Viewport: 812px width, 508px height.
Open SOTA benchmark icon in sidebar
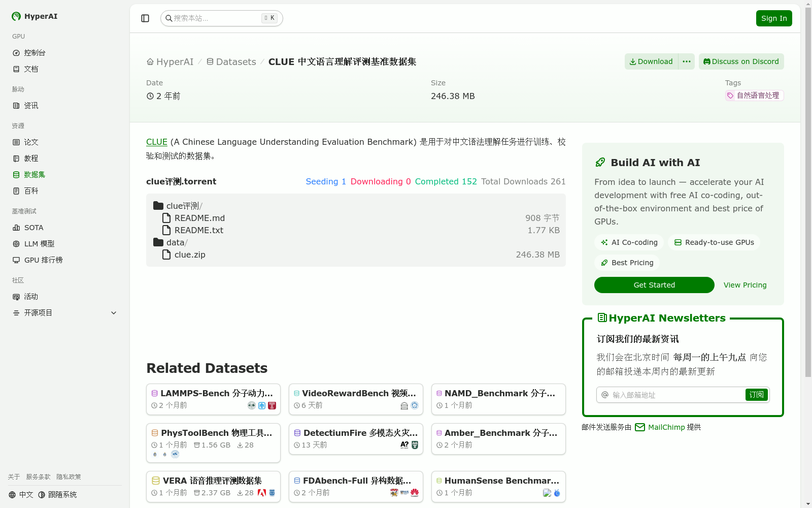pyautogui.click(x=16, y=228)
